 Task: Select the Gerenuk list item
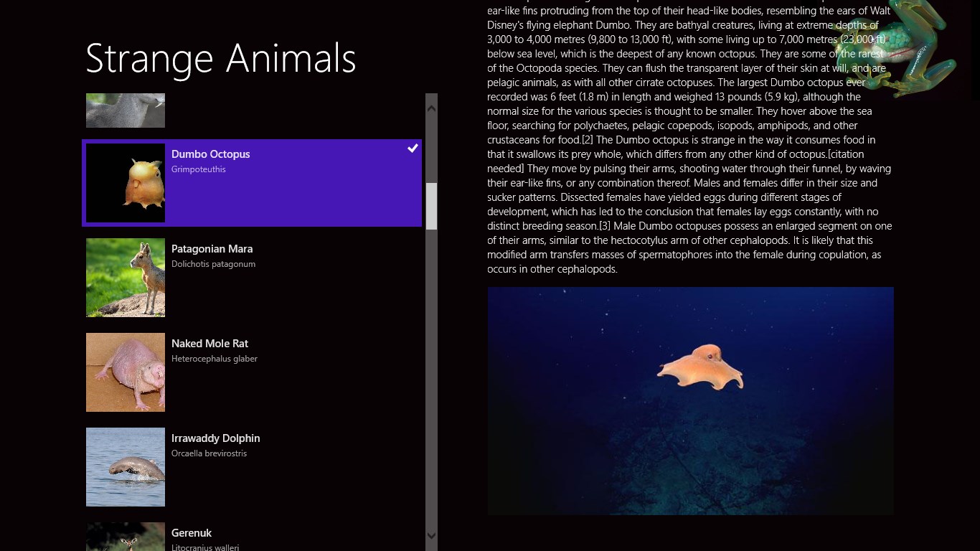[x=252, y=534]
